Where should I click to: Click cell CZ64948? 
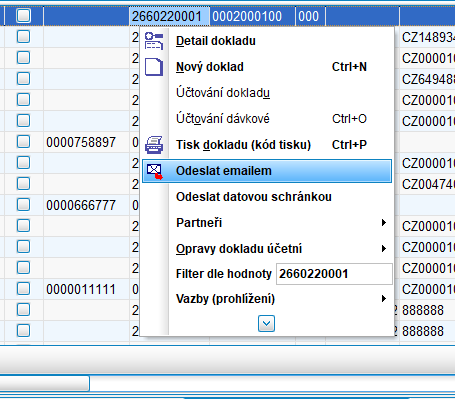tap(428, 79)
